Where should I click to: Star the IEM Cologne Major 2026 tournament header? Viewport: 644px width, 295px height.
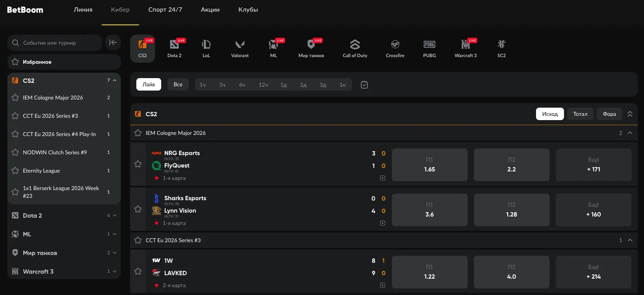[x=138, y=133]
